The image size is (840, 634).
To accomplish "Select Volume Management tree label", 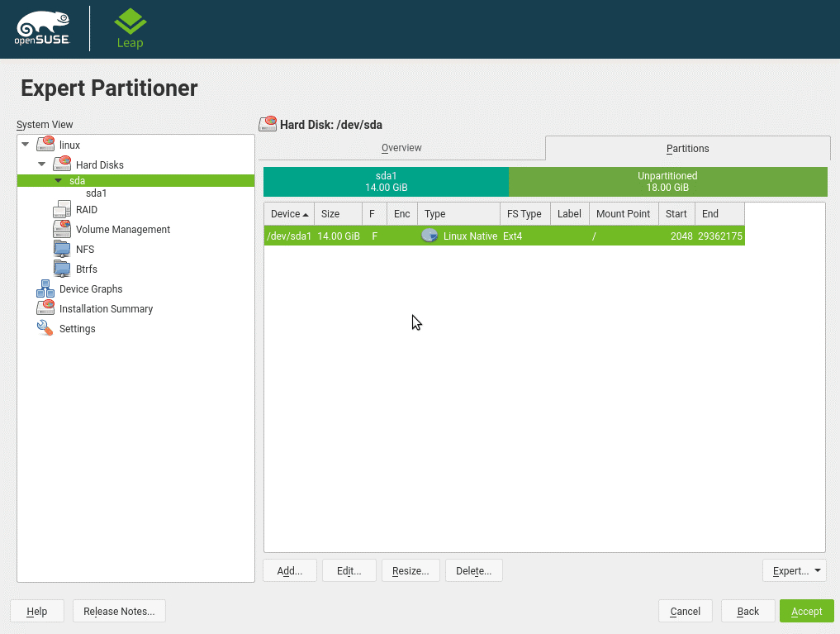I will (123, 229).
